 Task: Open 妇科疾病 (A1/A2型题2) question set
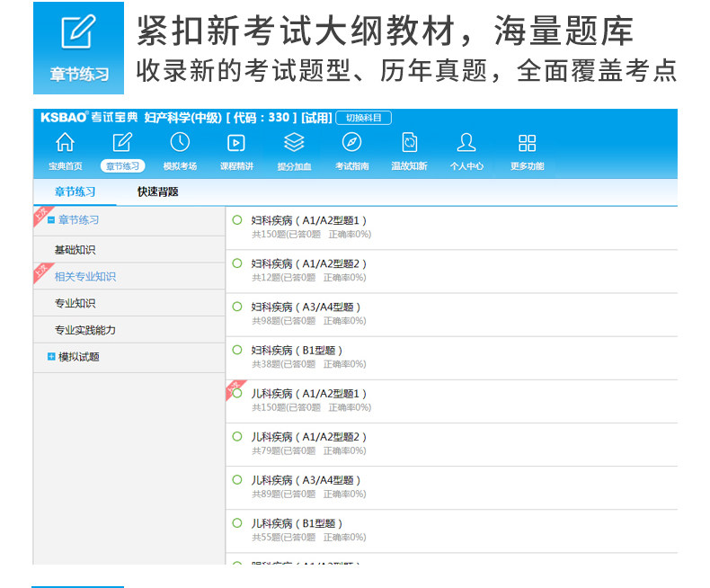click(x=309, y=263)
